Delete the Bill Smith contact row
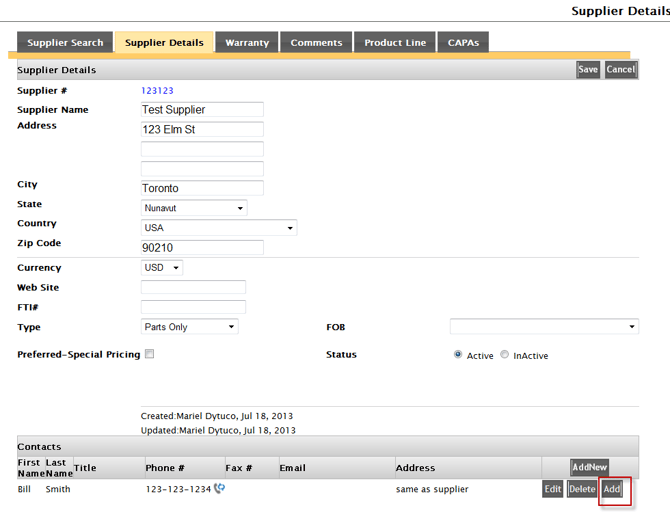 (x=581, y=489)
